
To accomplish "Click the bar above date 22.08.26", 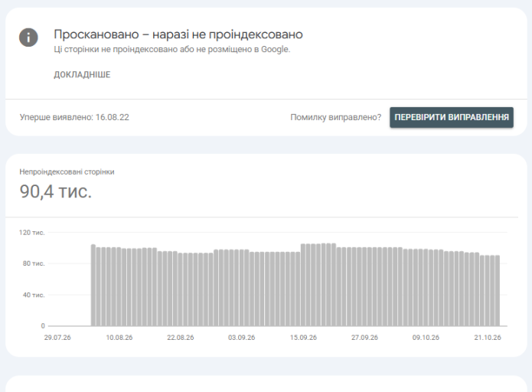I will coord(180,289).
